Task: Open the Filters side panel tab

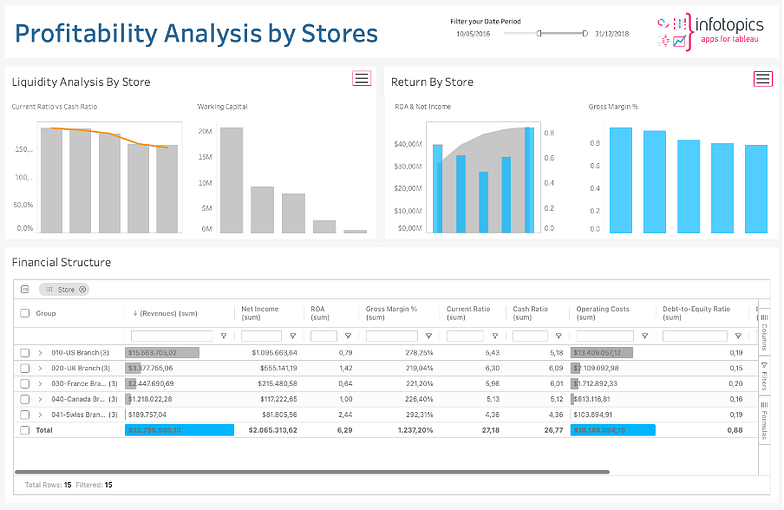Action: (765, 379)
